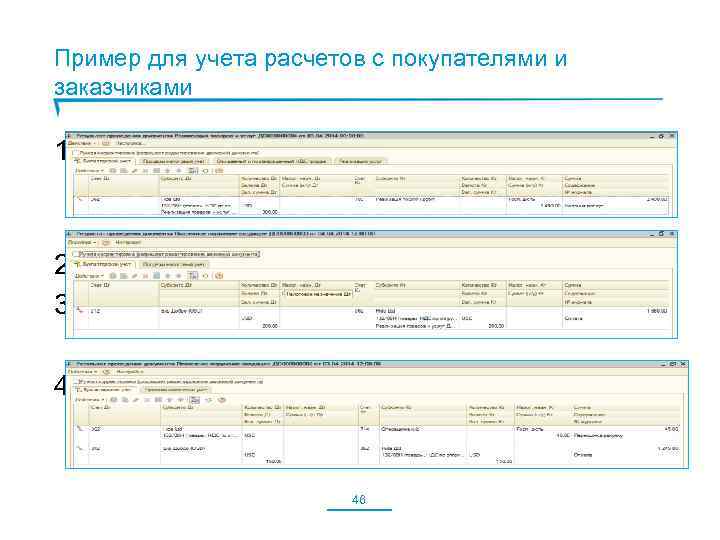Click delete X icon in middle window toolbar
This screenshot has height=540, width=720.
pyautogui.click(x=145, y=276)
